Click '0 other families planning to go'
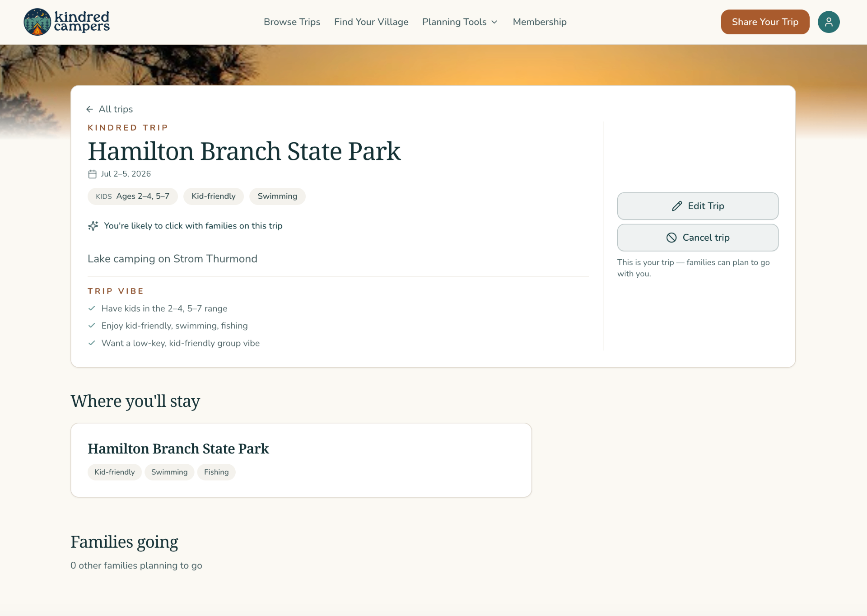 coord(136,565)
